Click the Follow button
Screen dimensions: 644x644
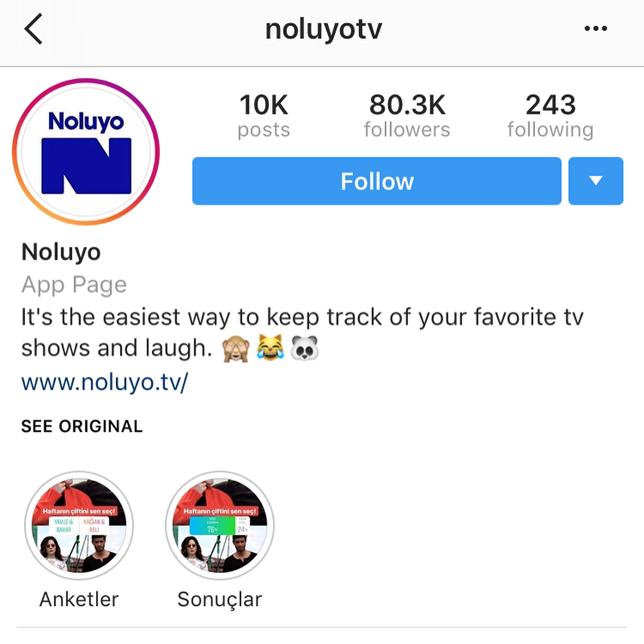point(377,181)
